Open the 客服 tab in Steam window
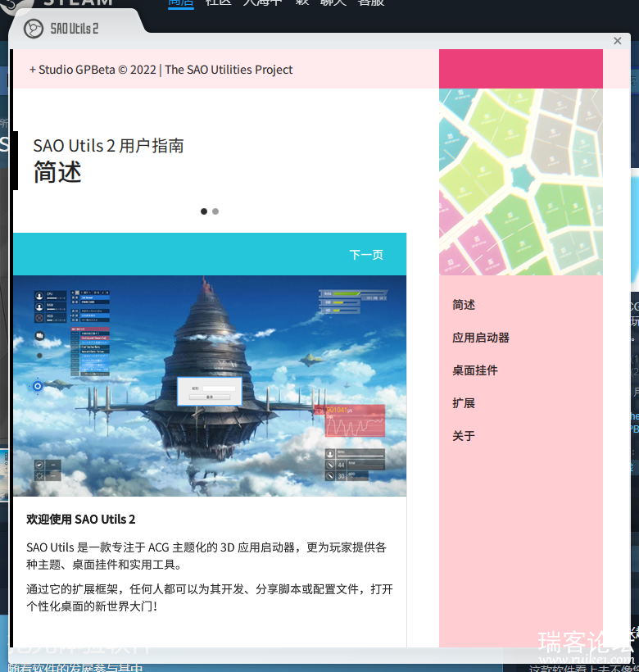 click(371, 2)
